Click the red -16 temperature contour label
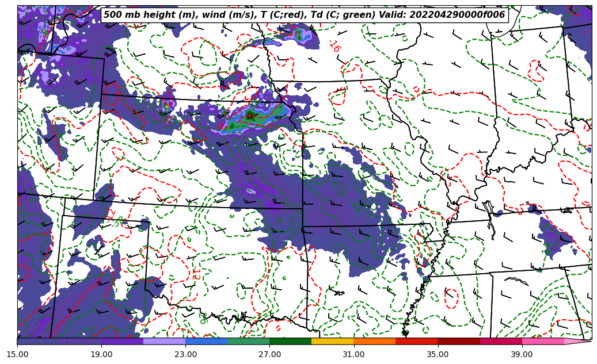The image size is (597, 364). click(x=334, y=46)
